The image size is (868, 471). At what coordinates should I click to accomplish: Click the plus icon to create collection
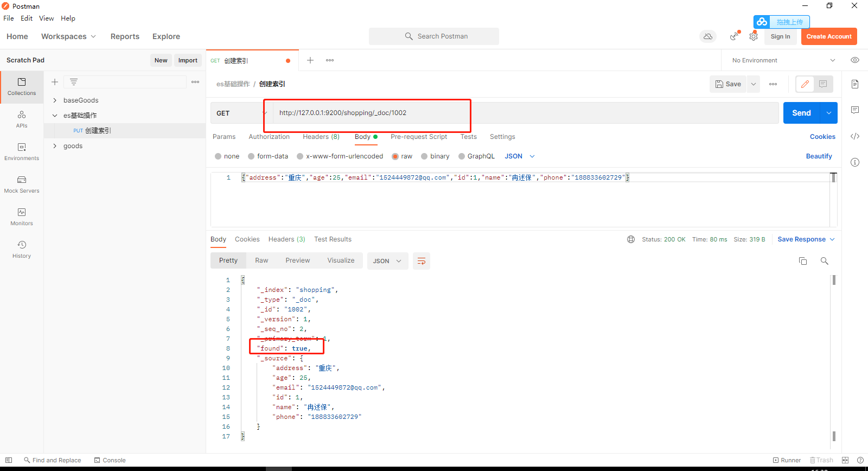click(x=55, y=82)
